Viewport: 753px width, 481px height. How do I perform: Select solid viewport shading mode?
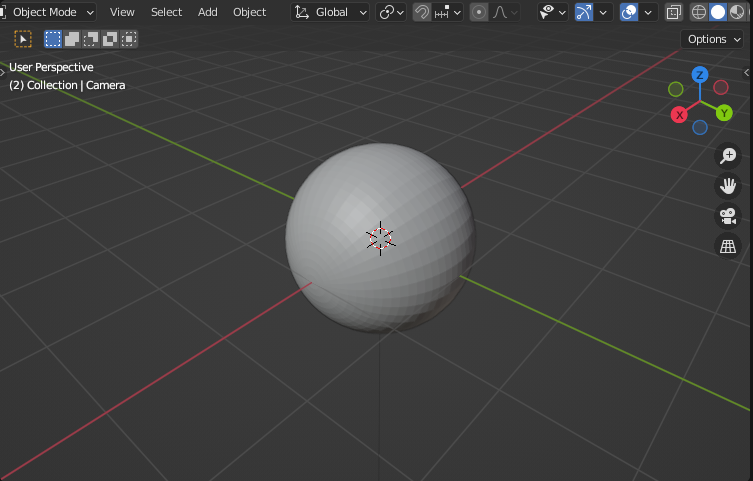pos(717,12)
